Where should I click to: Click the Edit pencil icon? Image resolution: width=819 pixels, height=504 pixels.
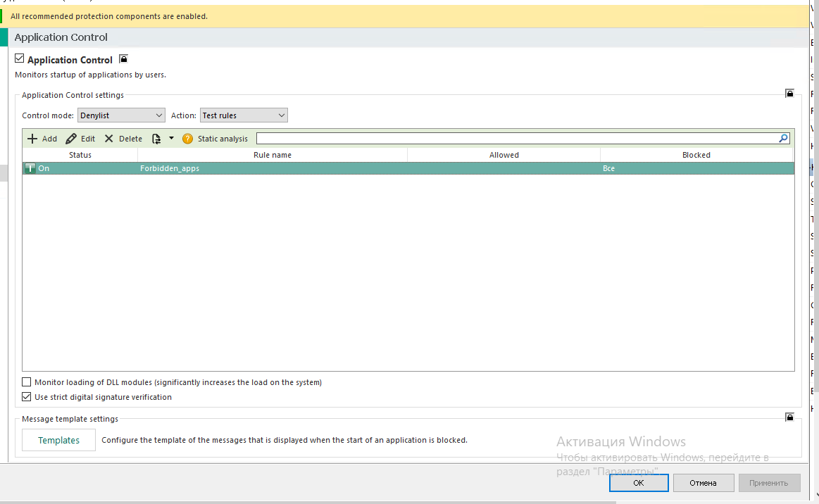point(71,139)
